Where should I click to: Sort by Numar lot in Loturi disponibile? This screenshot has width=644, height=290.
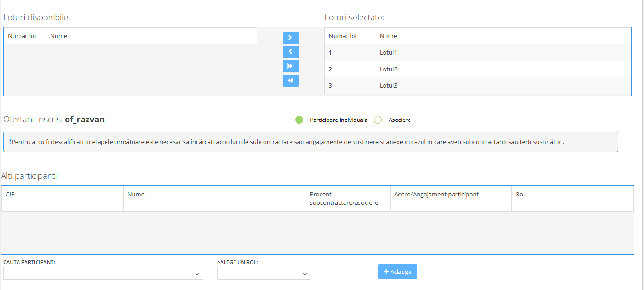pyautogui.click(x=22, y=36)
